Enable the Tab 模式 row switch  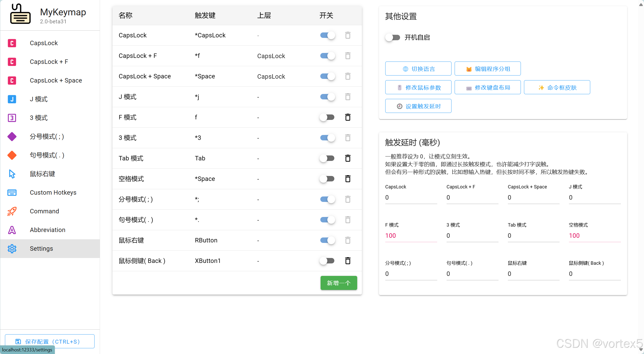tap(327, 158)
